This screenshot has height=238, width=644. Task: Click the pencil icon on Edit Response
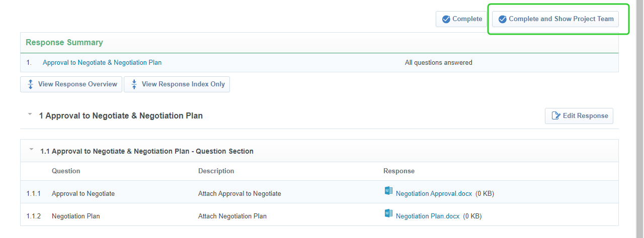(556, 116)
